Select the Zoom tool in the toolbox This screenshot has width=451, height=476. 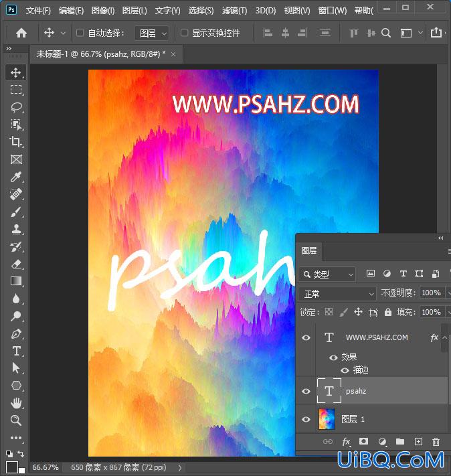click(16, 420)
